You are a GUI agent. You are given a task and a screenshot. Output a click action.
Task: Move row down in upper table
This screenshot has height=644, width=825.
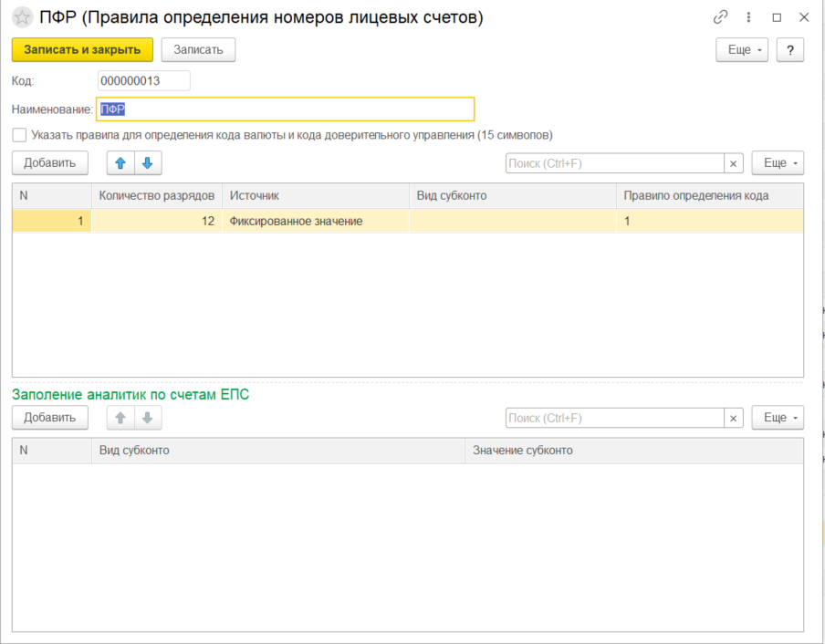point(148,162)
